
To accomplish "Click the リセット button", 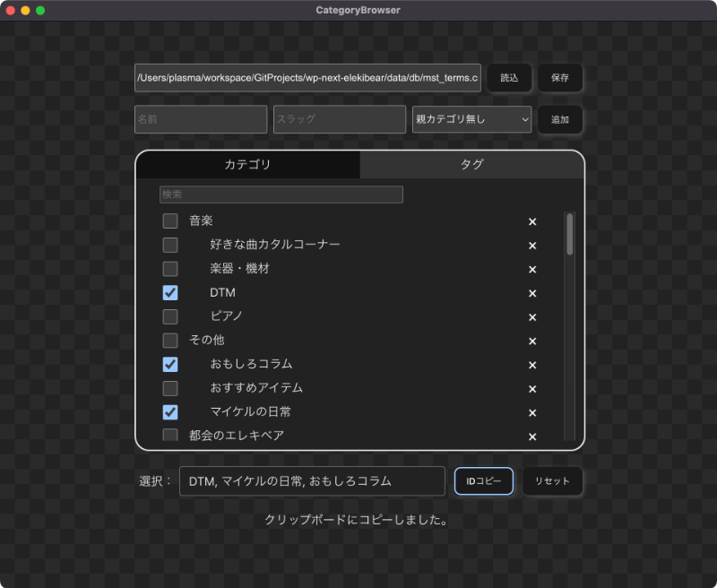I will [x=552, y=481].
